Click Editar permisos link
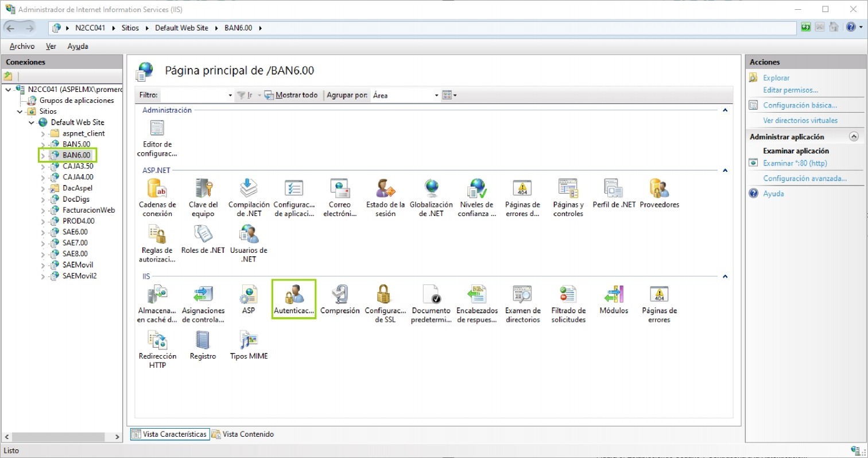Viewport: 868px width, 458px height. pyautogui.click(x=790, y=90)
